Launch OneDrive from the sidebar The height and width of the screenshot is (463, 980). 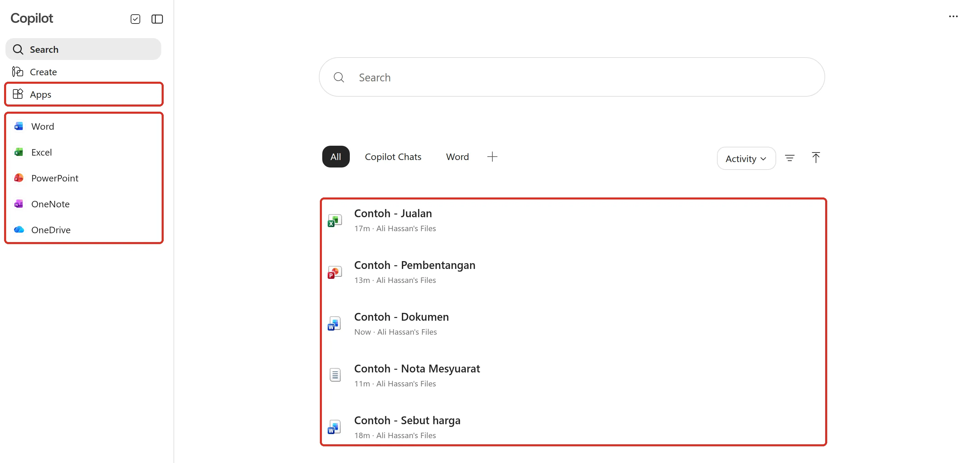tap(83, 229)
